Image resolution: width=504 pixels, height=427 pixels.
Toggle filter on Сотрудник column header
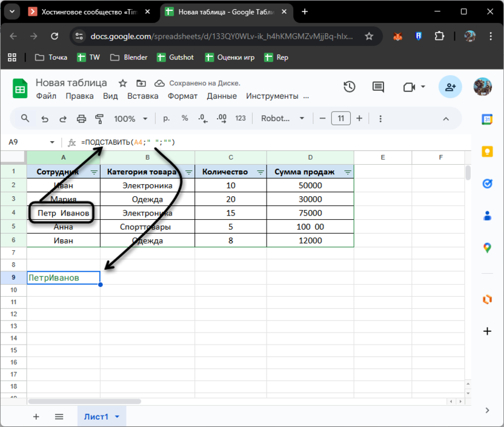tap(94, 173)
